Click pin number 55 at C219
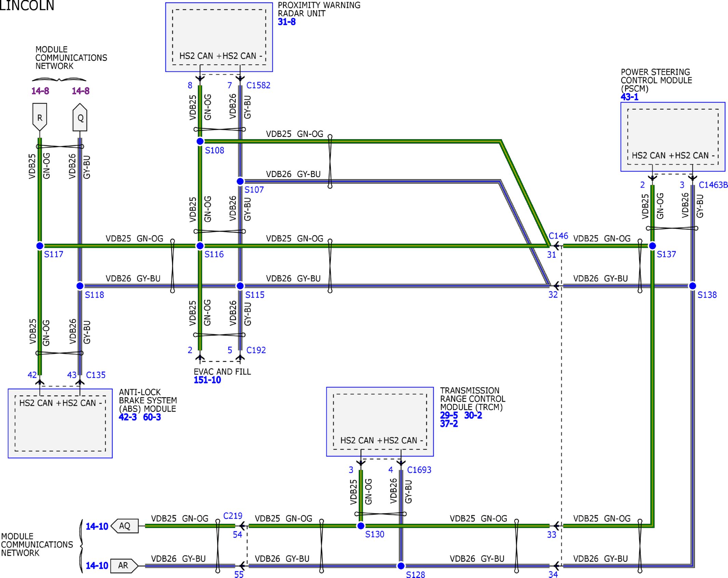Viewport: 728px width, 578px height. 239,575
